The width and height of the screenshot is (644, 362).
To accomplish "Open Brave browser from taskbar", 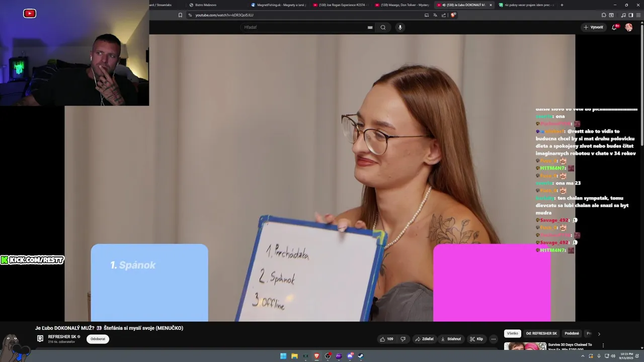I will pyautogui.click(x=316, y=356).
